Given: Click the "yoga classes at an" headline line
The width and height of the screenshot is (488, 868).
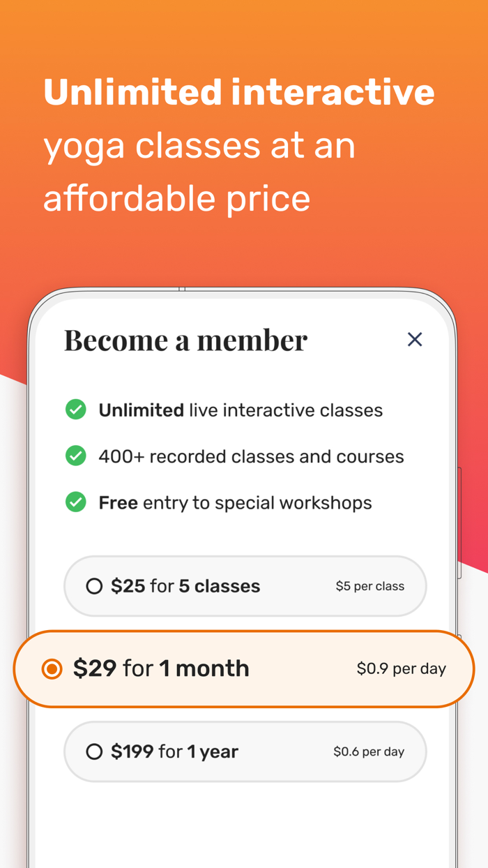Looking at the screenshot, I should coord(199,146).
